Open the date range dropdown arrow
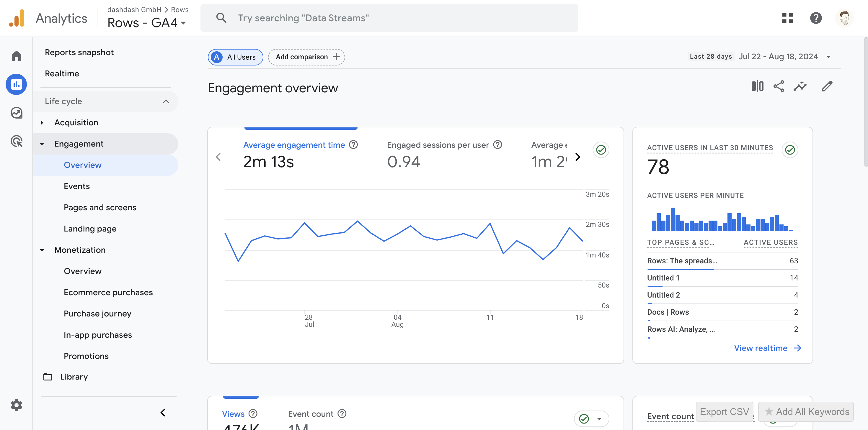Viewport: 868px width, 430px height. point(828,57)
